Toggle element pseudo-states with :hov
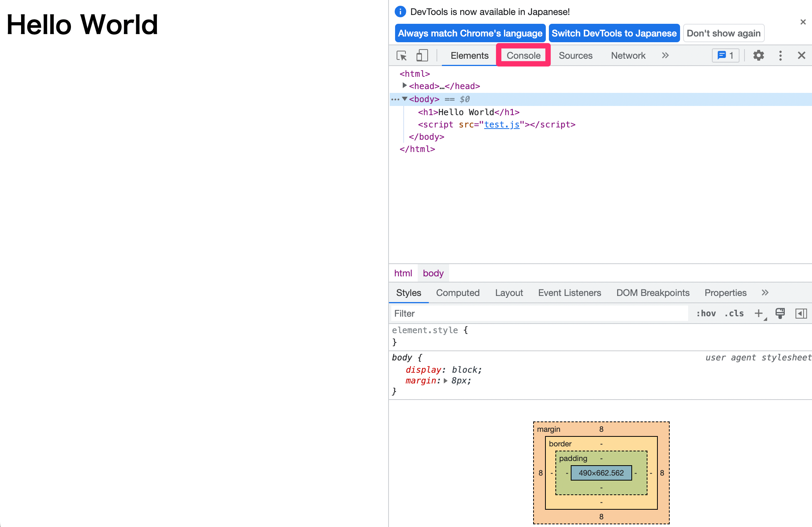This screenshot has height=527, width=812. pyautogui.click(x=706, y=313)
